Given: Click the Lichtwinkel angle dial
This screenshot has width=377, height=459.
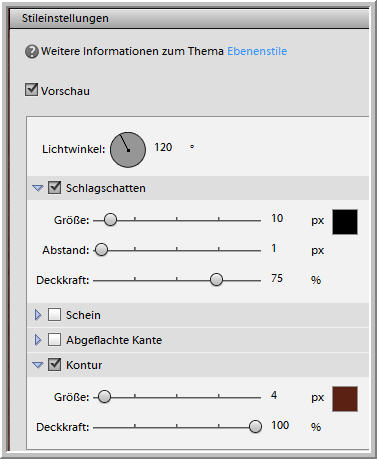Looking at the screenshot, I should tap(128, 150).
